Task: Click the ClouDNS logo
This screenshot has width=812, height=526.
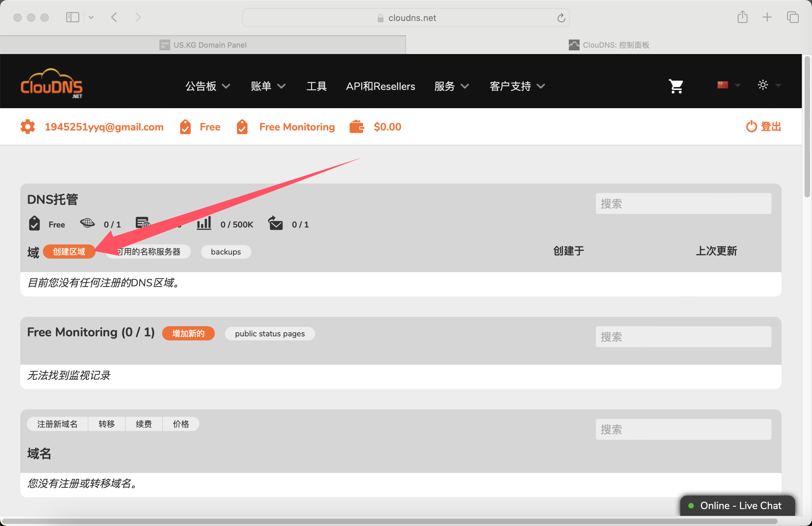Action: pyautogui.click(x=51, y=83)
